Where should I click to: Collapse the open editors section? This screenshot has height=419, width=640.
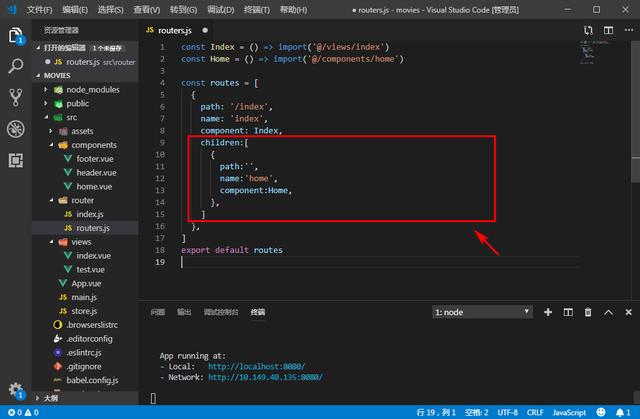(64, 48)
